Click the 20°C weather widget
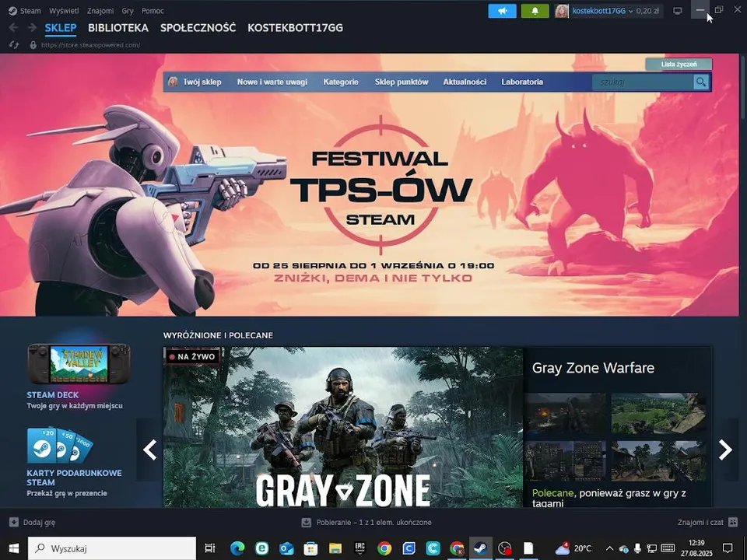The image size is (747, 560). 573,548
